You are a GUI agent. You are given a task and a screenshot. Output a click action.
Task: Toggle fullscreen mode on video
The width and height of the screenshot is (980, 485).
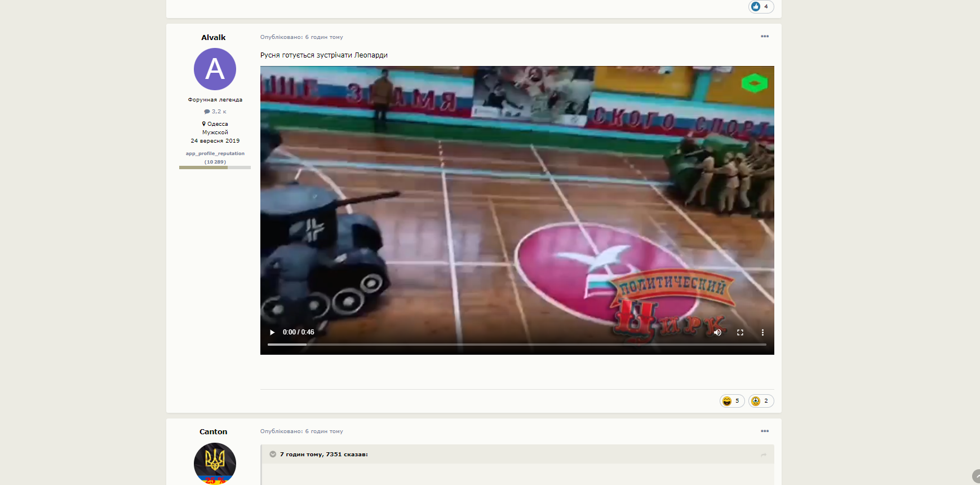(740, 332)
